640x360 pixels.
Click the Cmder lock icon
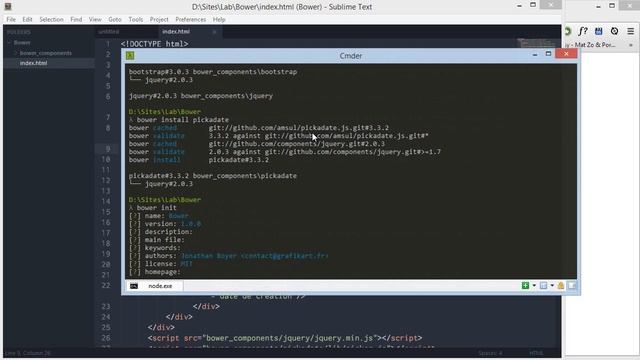tap(561, 286)
